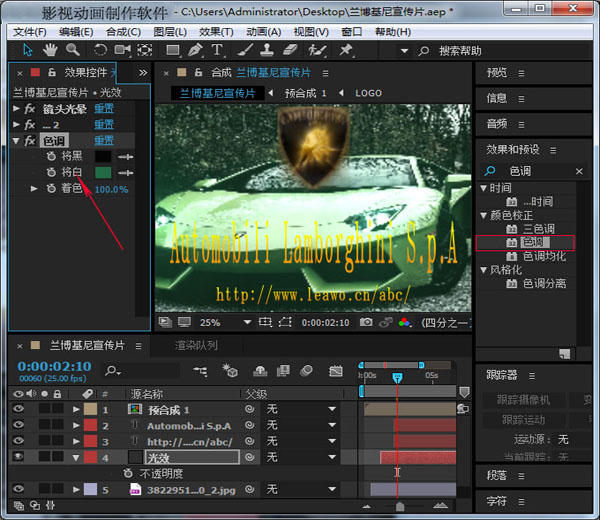Open the 预合成 1 breadcrumb tab
Viewport: 600px width, 520px height.
305,93
